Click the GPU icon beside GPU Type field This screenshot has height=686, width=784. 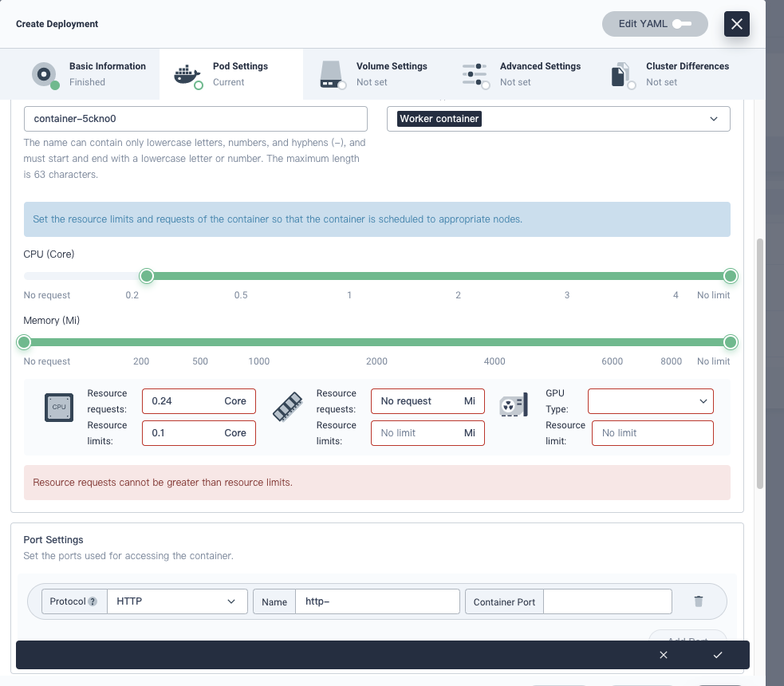click(514, 404)
